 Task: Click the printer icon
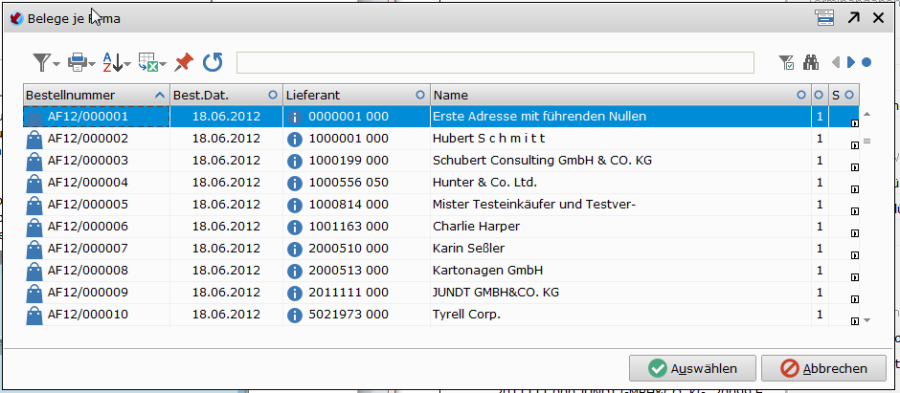point(77,62)
